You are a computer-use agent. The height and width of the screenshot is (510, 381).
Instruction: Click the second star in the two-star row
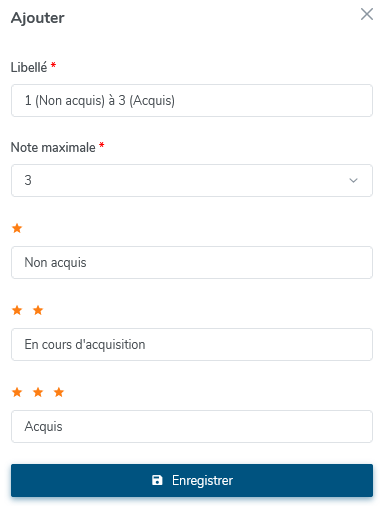click(x=38, y=310)
